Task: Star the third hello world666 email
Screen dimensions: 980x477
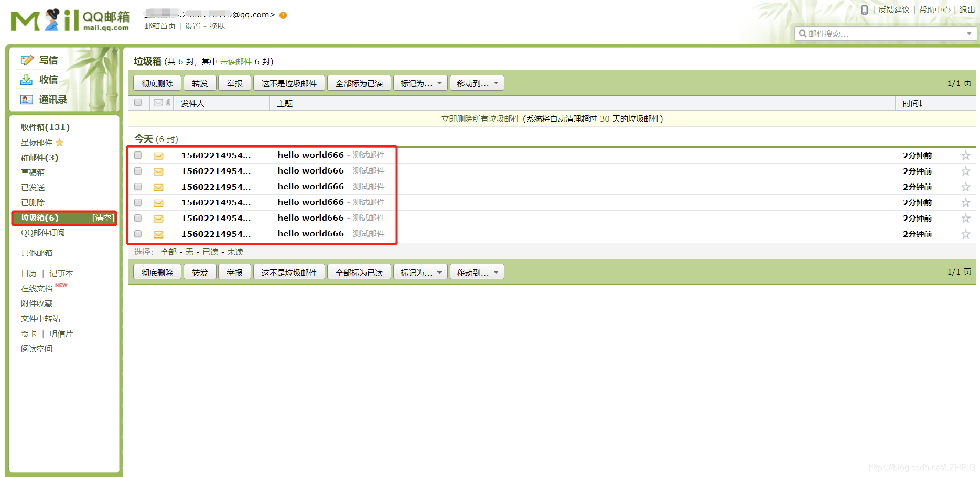Action: 966,187
